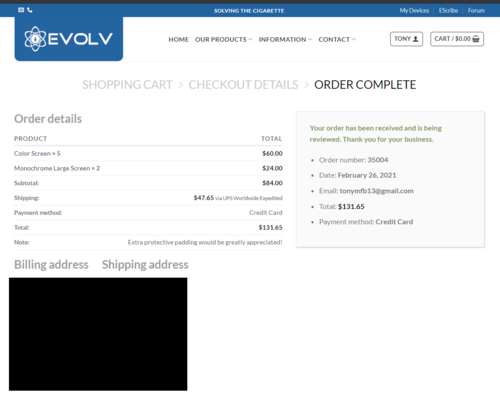500x401 pixels.
Task: Open the Monochrome Large Screen product link
Action: tap(52, 168)
